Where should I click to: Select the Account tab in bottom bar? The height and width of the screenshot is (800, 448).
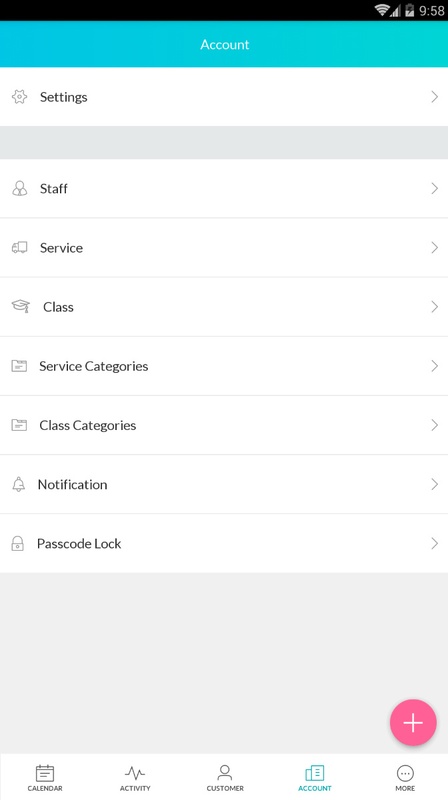(x=315, y=778)
